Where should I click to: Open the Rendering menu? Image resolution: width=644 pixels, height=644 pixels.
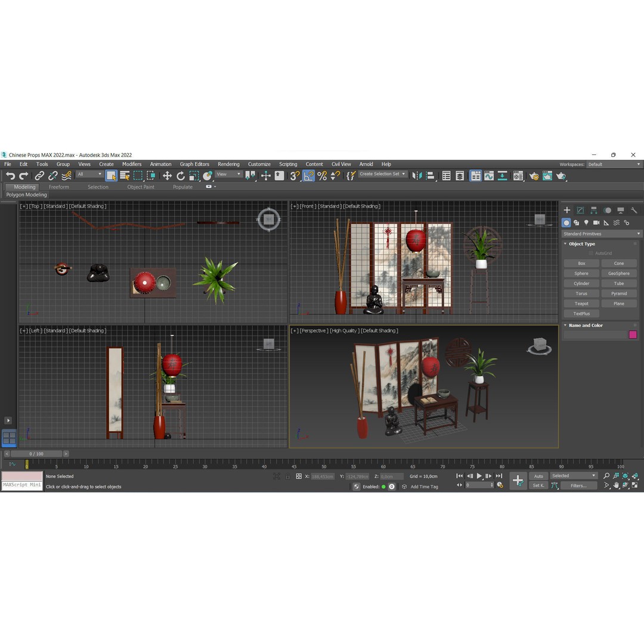(x=228, y=164)
